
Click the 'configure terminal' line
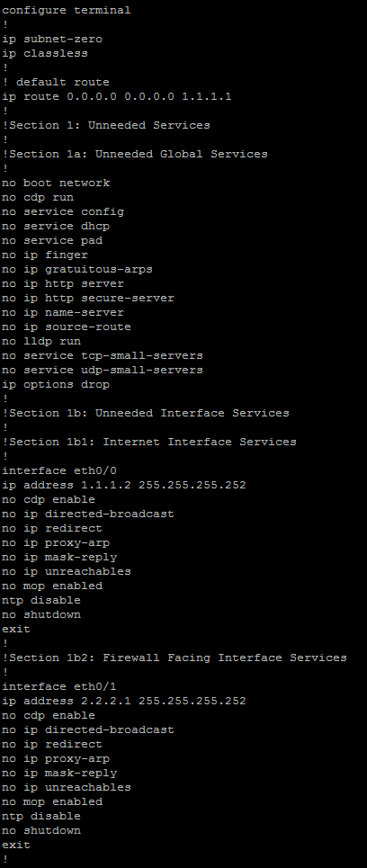67,10
